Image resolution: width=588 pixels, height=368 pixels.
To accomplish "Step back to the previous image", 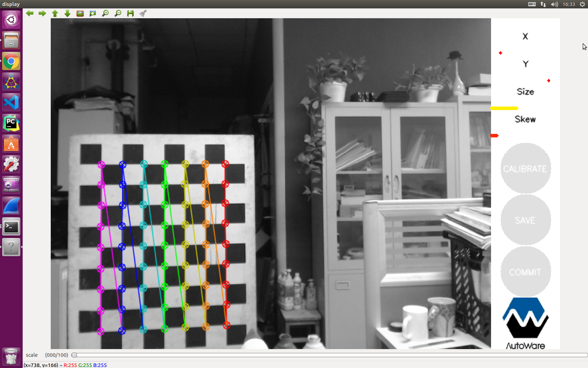I will click(30, 13).
